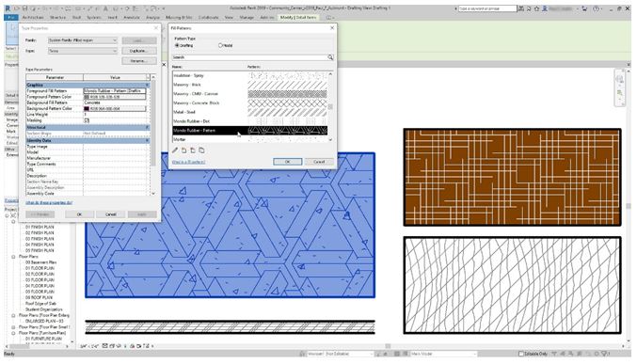Click the view scale control at view bottom
Image resolution: width=637 pixels, height=364 pixels.
coord(89,346)
